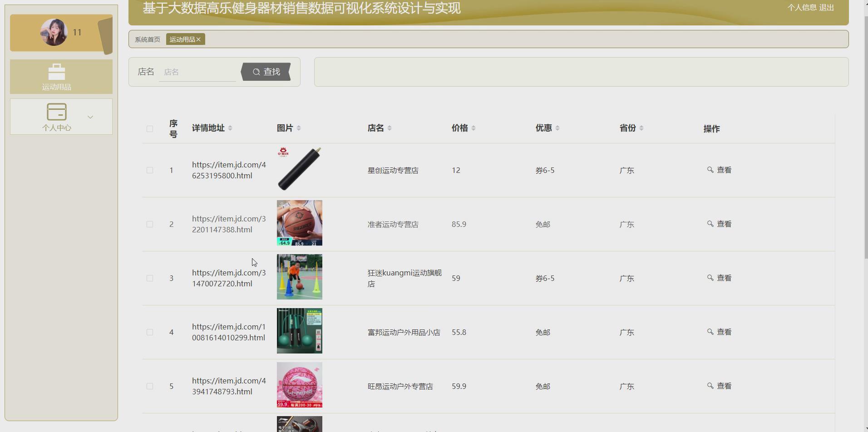Select price cell 85.9
The image size is (868, 432).
(459, 224)
